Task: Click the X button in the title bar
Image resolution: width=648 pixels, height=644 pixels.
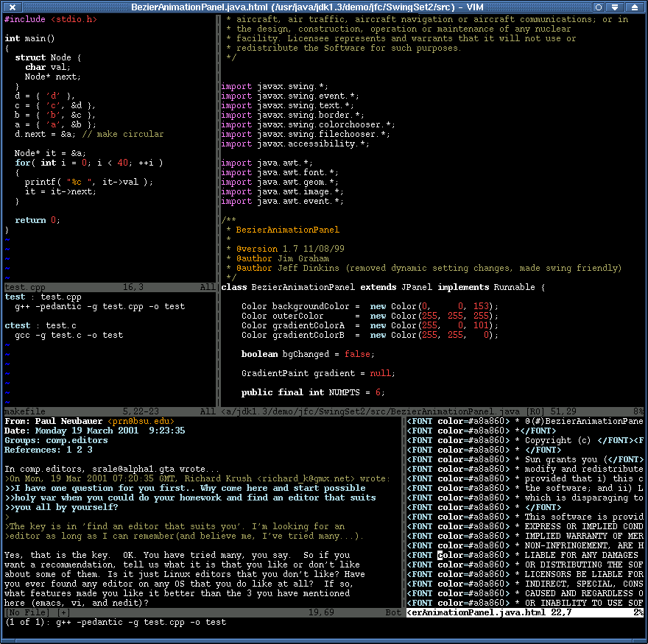Action: [x=11, y=7]
